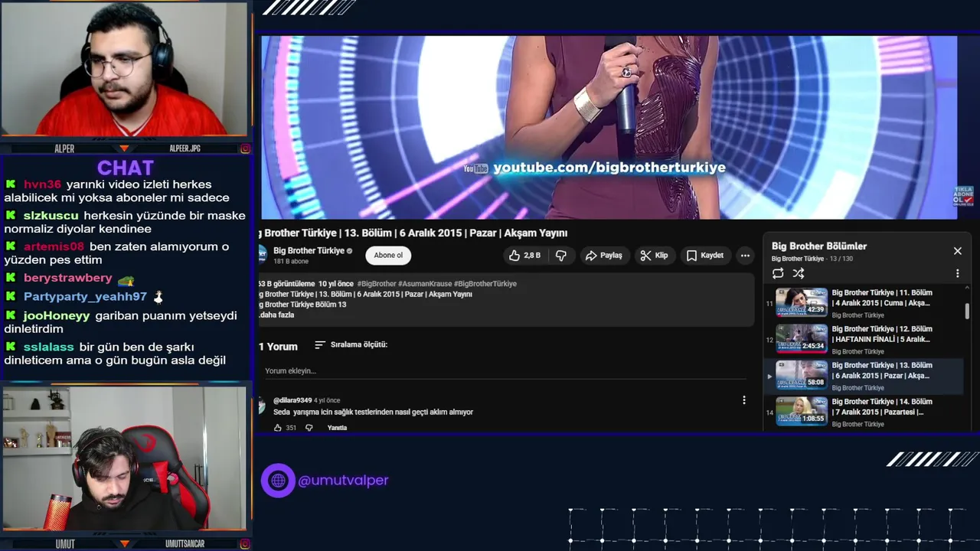Play 11. Bölüm thumbnail in playlist

[802, 302]
